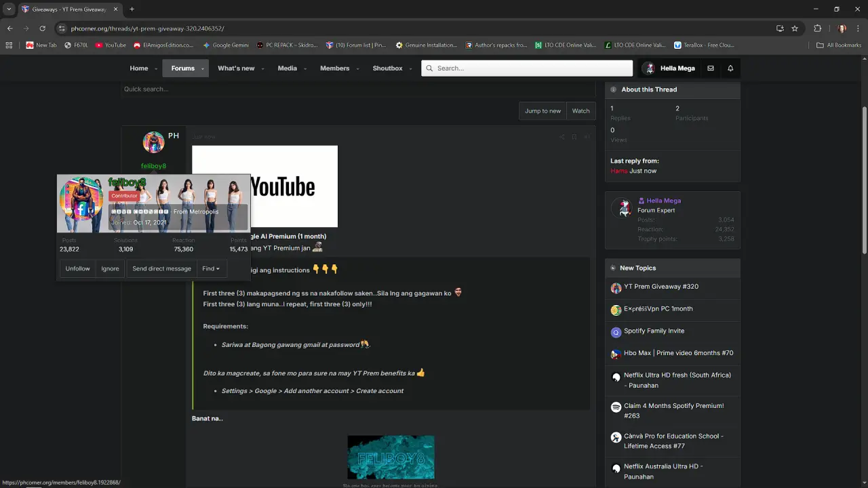Click the feliboy8 username under avatar
Screen dimensions: 868x488
pos(153,166)
